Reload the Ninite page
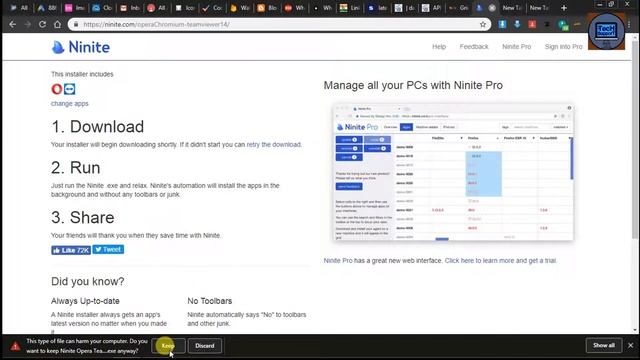 (x=42, y=24)
